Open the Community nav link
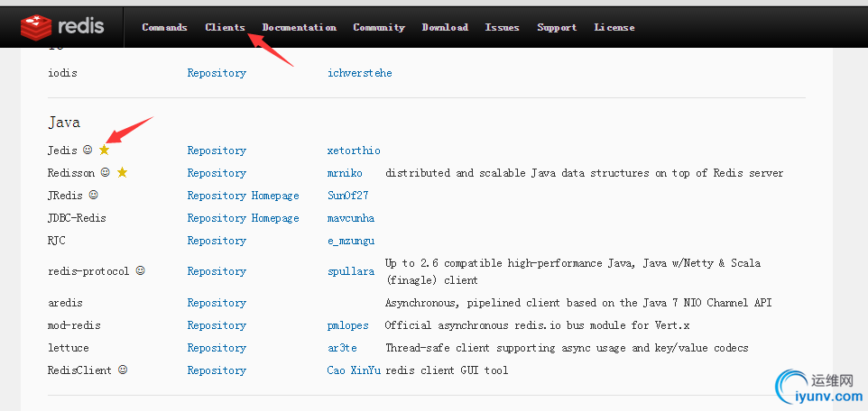868x411 pixels. pyautogui.click(x=379, y=27)
